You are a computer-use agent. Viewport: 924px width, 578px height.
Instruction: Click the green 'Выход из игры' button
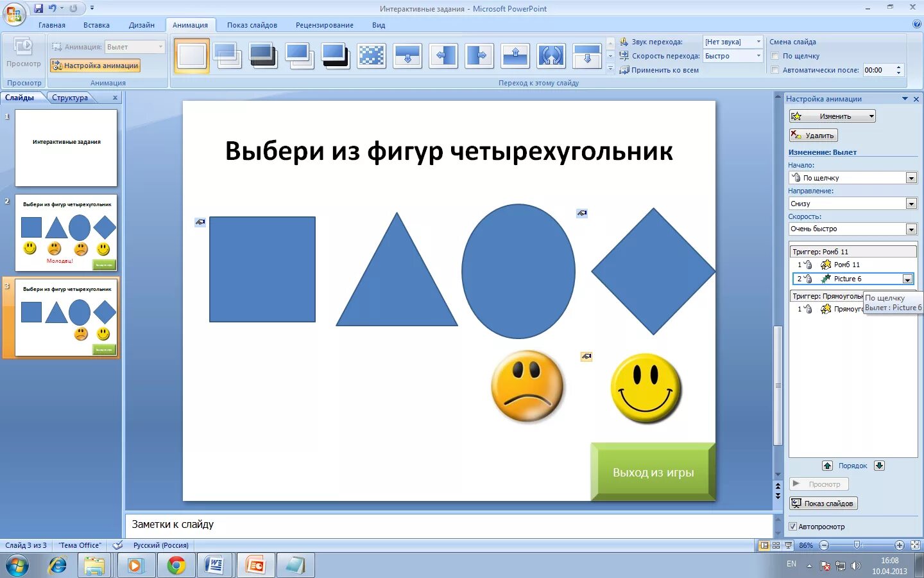(653, 472)
